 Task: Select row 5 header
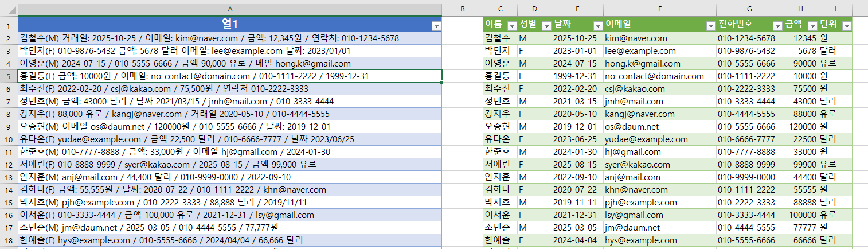click(9, 76)
